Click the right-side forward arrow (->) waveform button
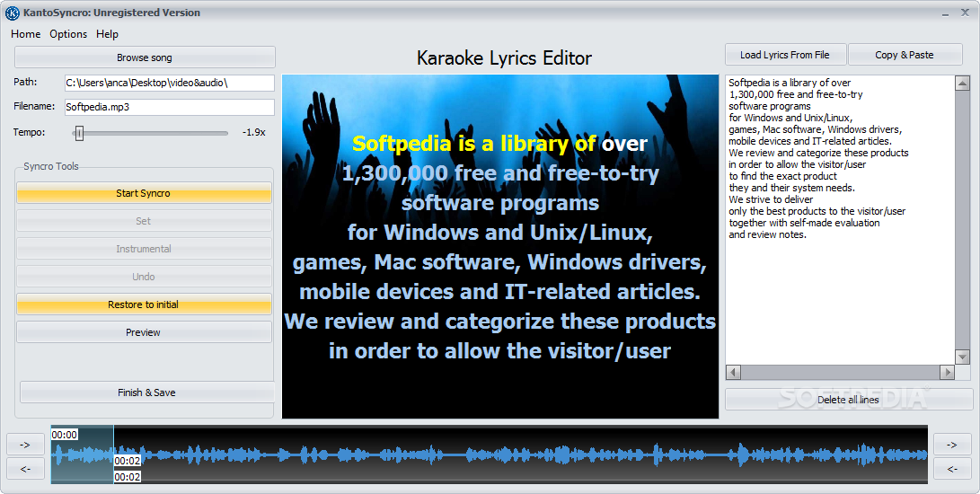The image size is (980, 494). (x=952, y=445)
